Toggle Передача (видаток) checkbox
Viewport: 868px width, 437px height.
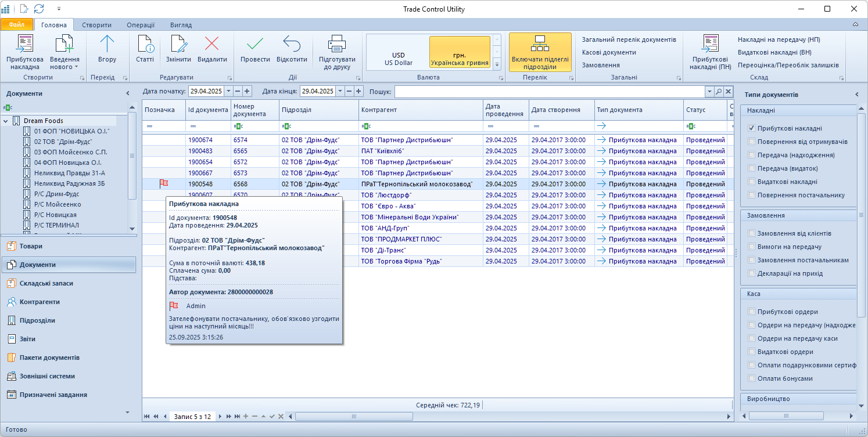(752, 168)
